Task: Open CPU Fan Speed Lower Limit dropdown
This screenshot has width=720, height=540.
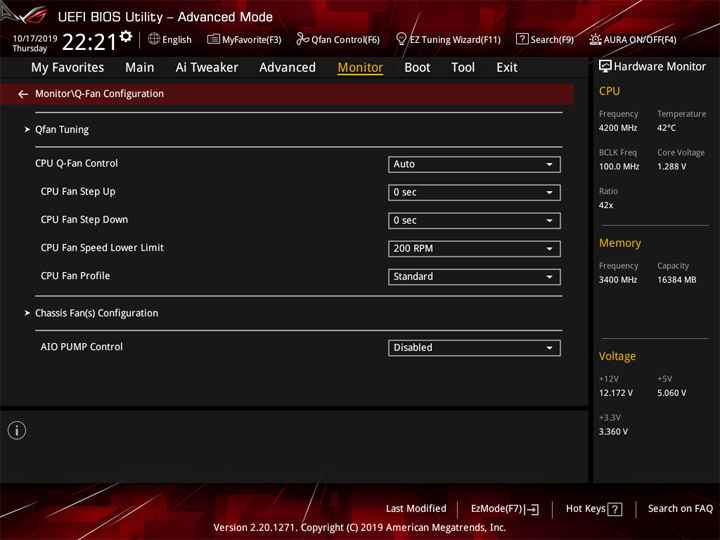Action: pos(474,249)
